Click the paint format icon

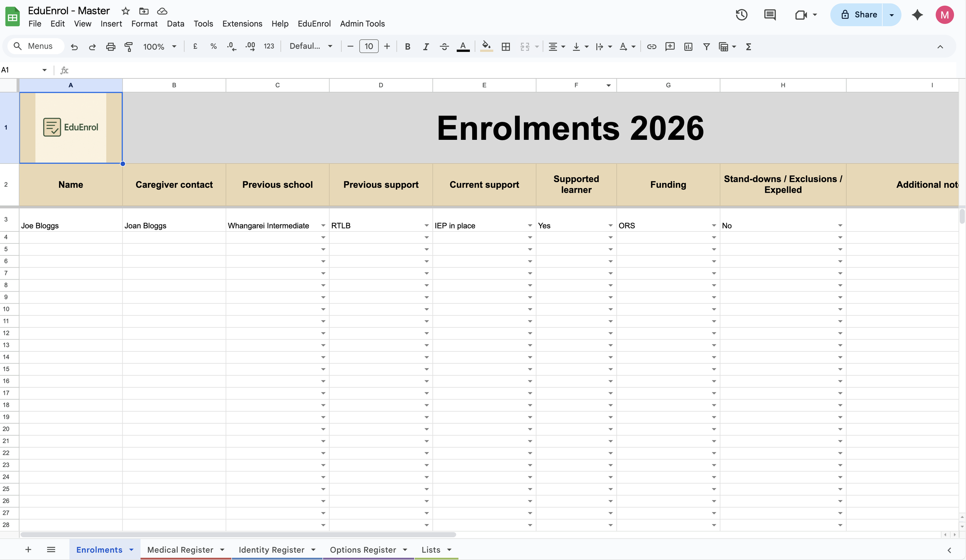tap(129, 47)
